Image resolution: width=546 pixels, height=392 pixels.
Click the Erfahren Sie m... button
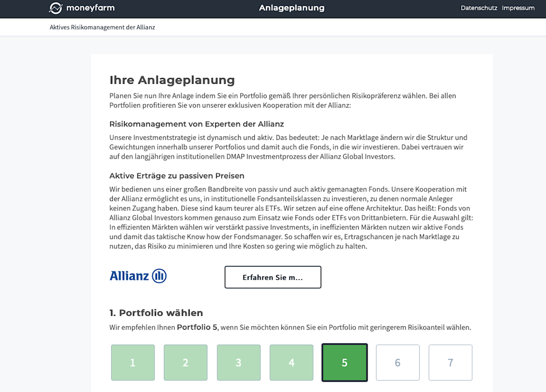[x=272, y=277]
